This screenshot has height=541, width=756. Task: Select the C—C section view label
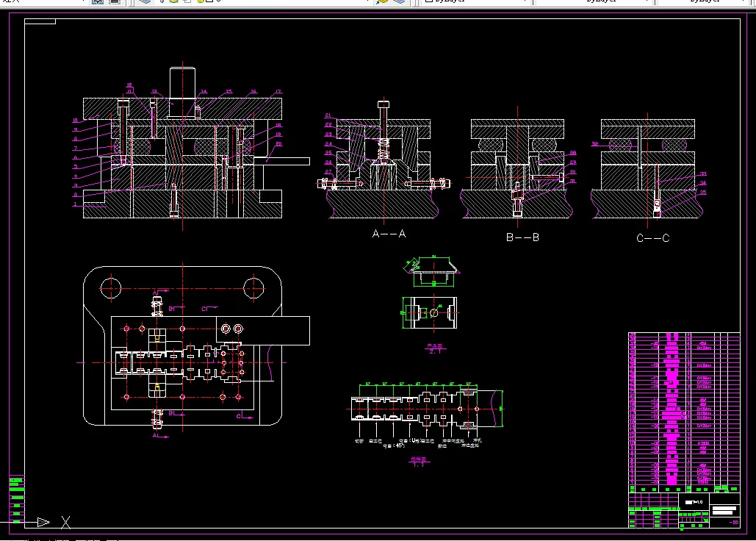pos(653,238)
